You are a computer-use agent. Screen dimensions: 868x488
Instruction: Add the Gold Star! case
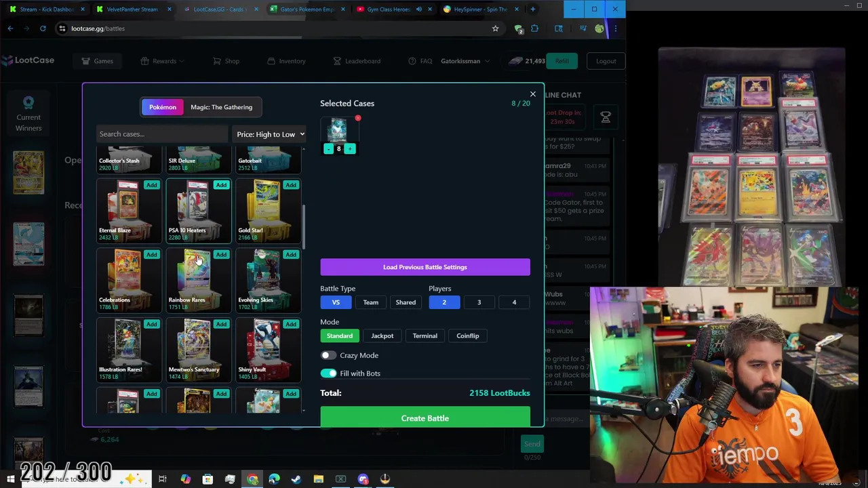click(x=290, y=185)
